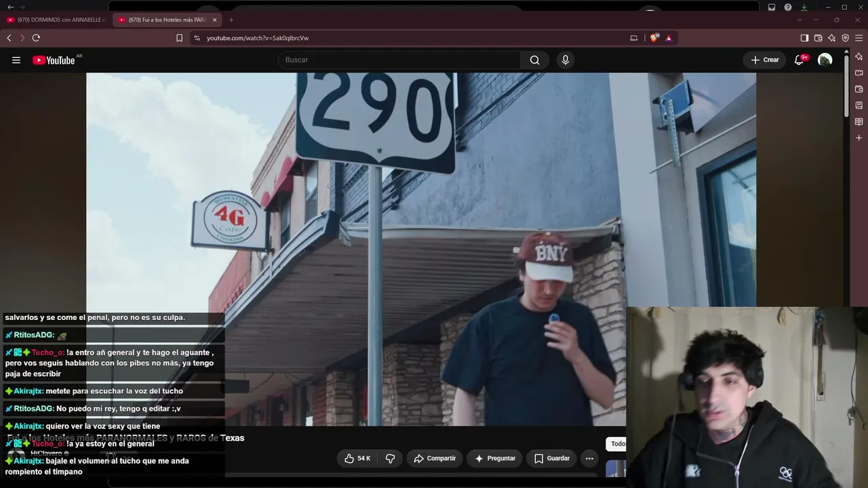Switch to the DORMIMOS con ANNABELLE tab
This screenshot has height=488, width=868.
click(x=56, y=20)
